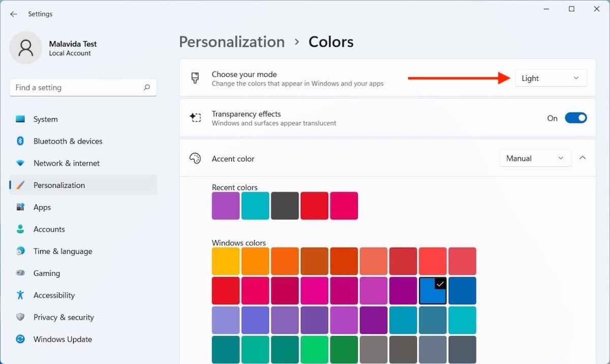This screenshot has height=364, width=610.
Task: Click the sparkle Transparency effects icon
Action: [x=195, y=118]
